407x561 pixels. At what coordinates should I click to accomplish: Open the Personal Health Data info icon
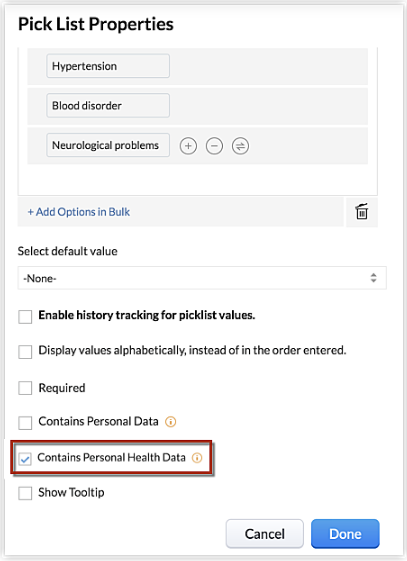coord(197,458)
